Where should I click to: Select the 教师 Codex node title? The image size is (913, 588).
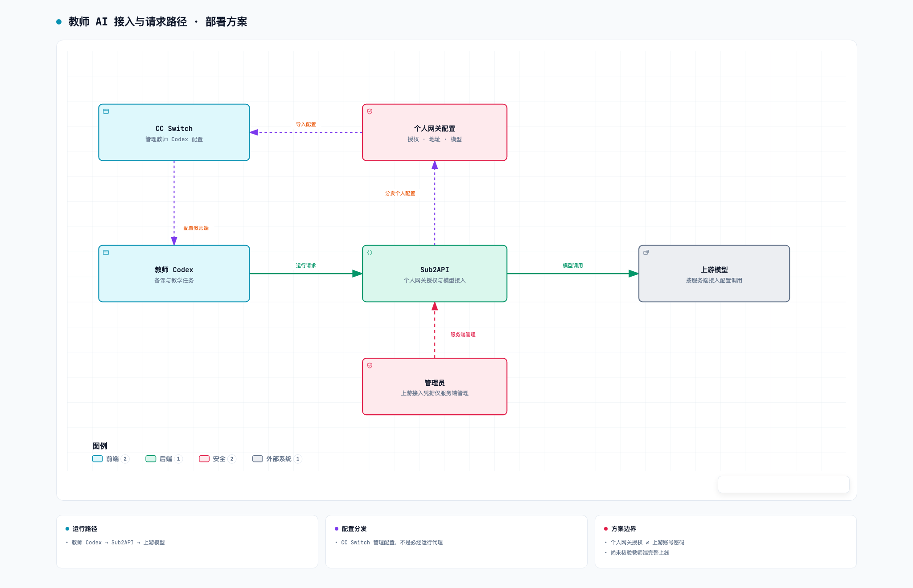[x=174, y=270]
